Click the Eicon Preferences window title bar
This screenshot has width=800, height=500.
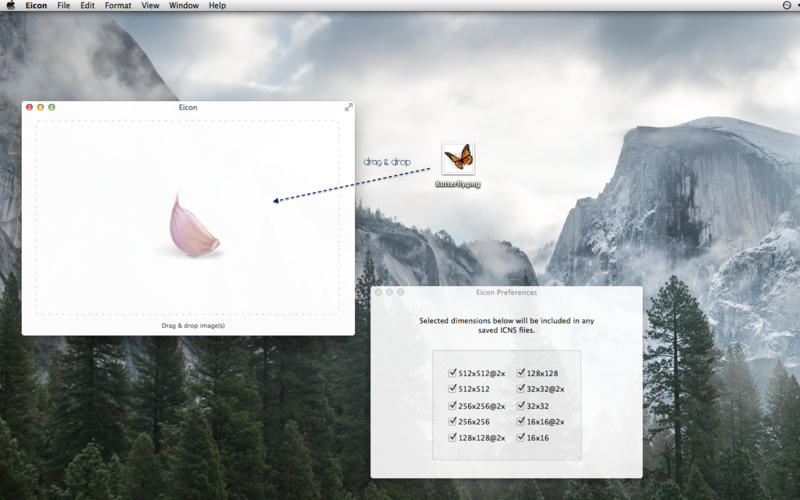tap(506, 292)
